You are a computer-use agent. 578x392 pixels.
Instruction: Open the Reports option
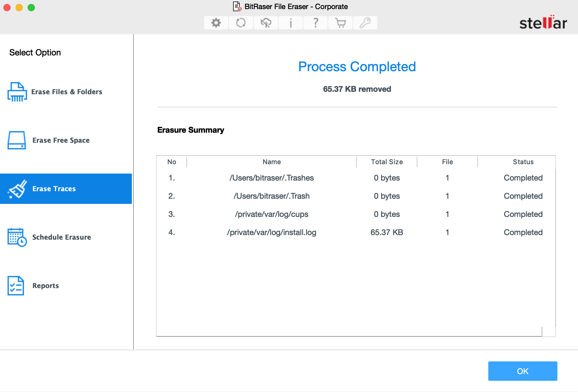tap(66, 286)
